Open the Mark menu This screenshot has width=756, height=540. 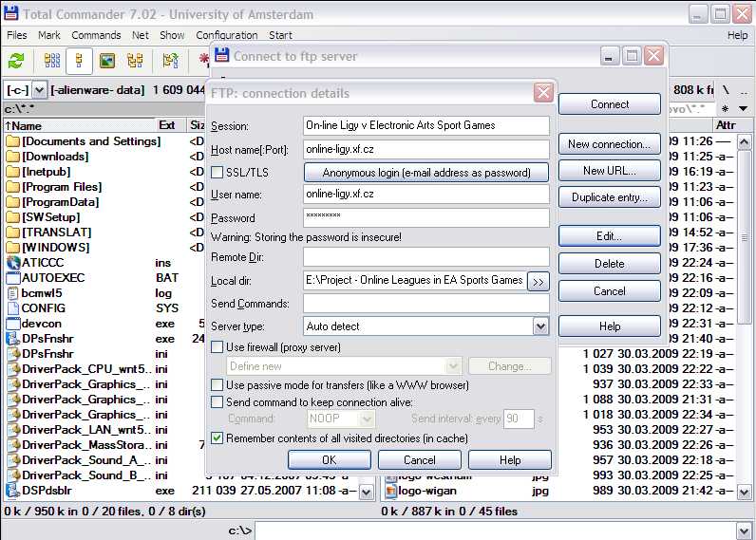49,35
